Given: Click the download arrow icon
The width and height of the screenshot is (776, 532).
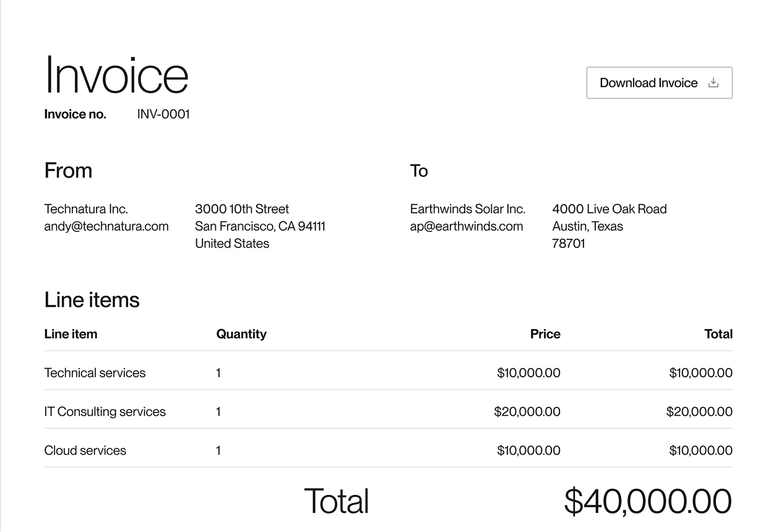Looking at the screenshot, I should tap(713, 83).
